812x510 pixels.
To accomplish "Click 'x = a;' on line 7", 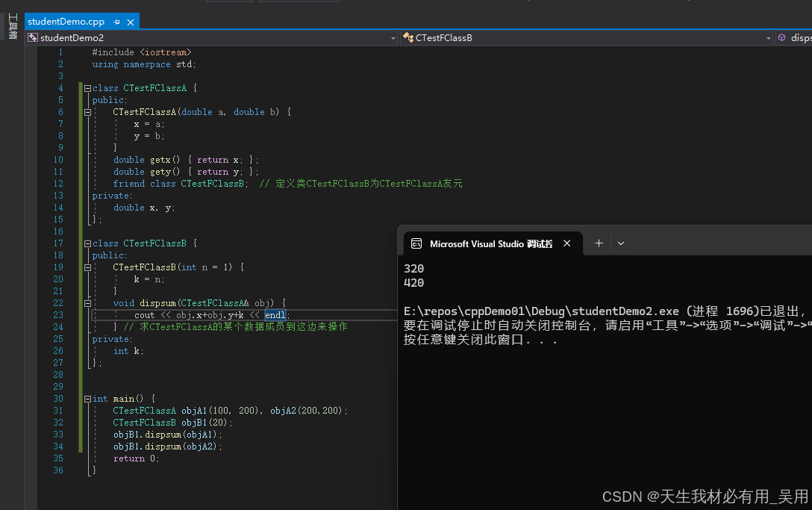I will [x=149, y=124].
